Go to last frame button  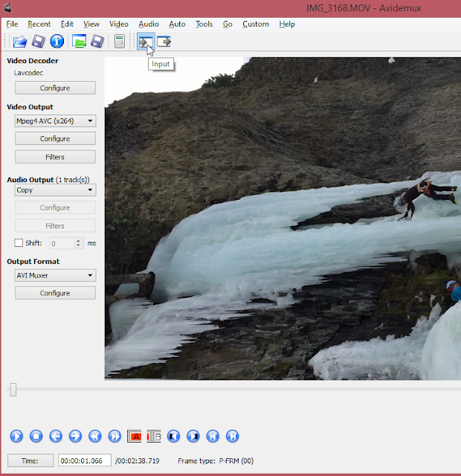(233, 437)
